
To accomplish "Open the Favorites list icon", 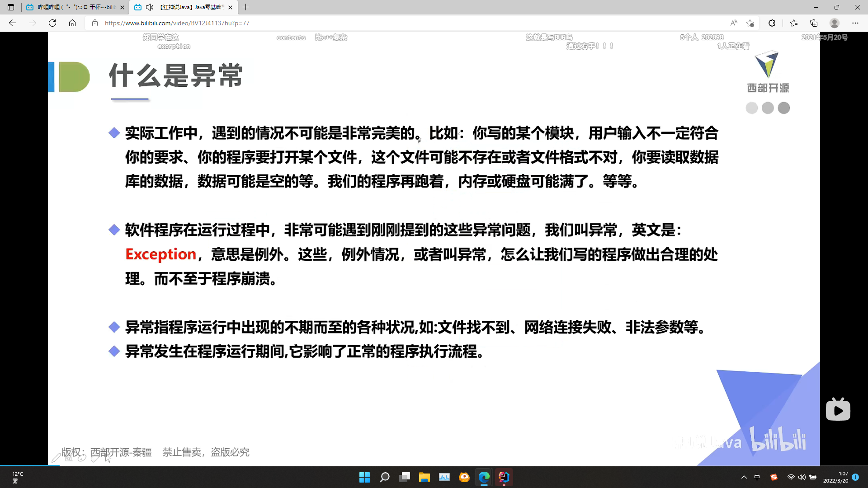I will coord(793,23).
